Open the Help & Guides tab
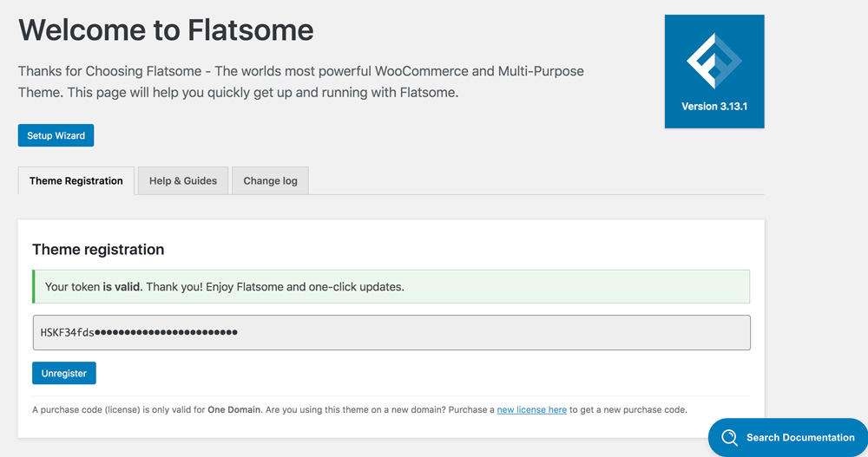 pos(183,181)
